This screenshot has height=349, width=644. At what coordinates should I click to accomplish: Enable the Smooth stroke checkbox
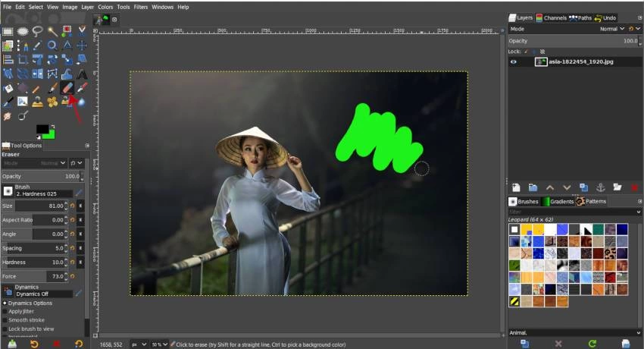(5, 320)
